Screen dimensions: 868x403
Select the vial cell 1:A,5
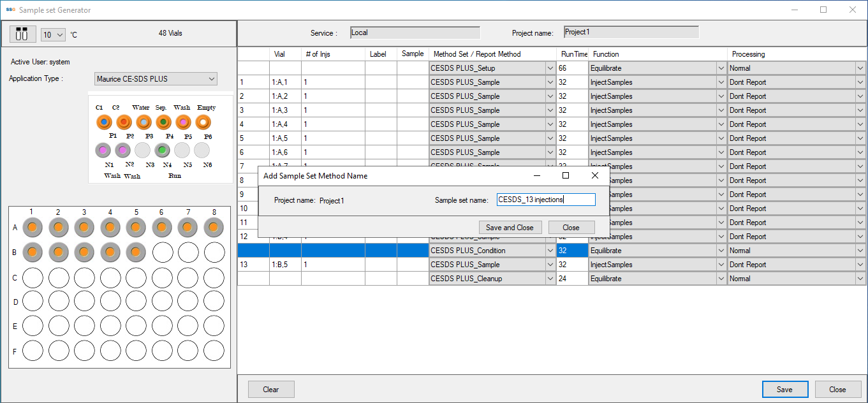(286, 138)
